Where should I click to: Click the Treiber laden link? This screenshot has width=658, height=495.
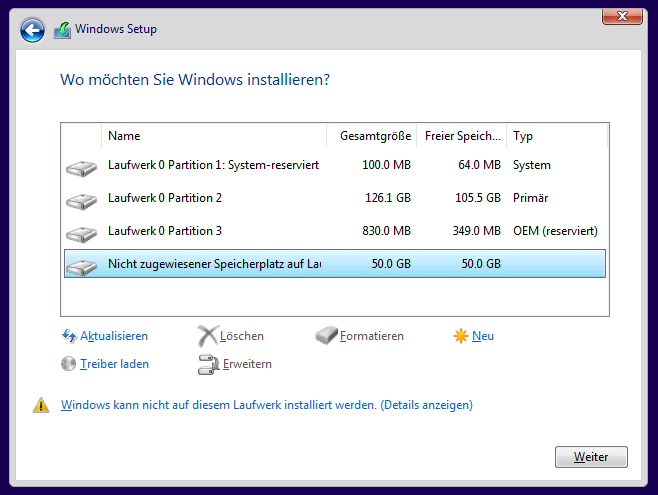(x=114, y=364)
